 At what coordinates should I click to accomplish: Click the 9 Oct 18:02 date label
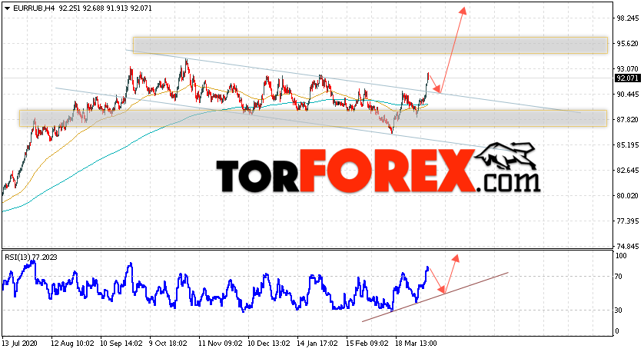[168, 343]
